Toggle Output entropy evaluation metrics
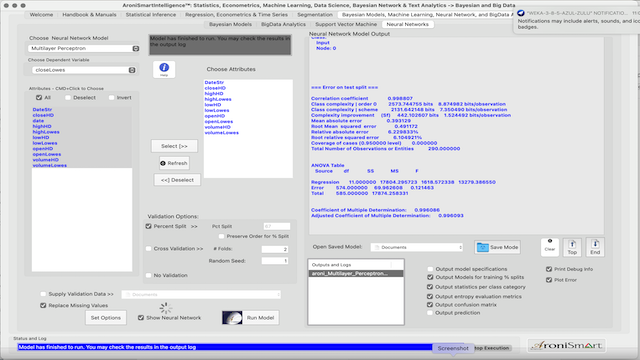The height and width of the screenshot is (360, 640). (430, 297)
